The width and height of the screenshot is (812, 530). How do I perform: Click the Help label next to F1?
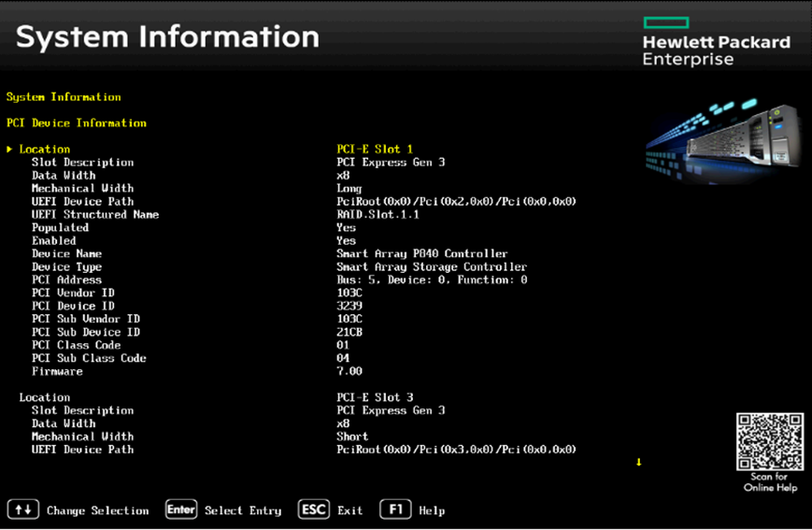(432, 510)
